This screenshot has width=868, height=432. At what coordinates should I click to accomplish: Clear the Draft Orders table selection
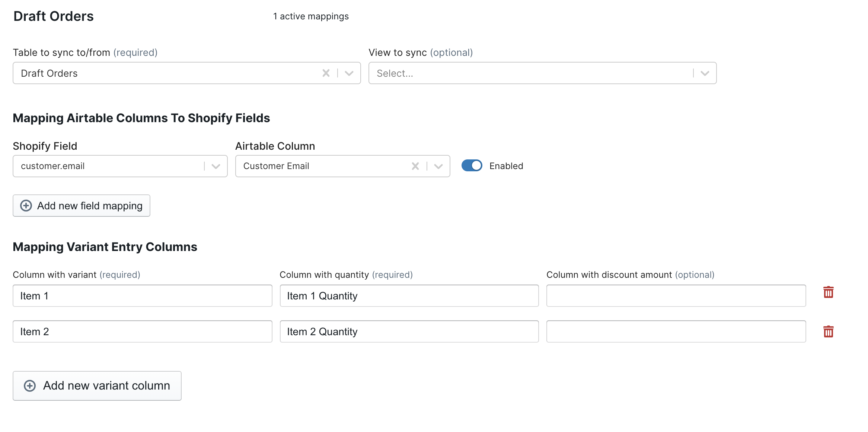point(326,73)
